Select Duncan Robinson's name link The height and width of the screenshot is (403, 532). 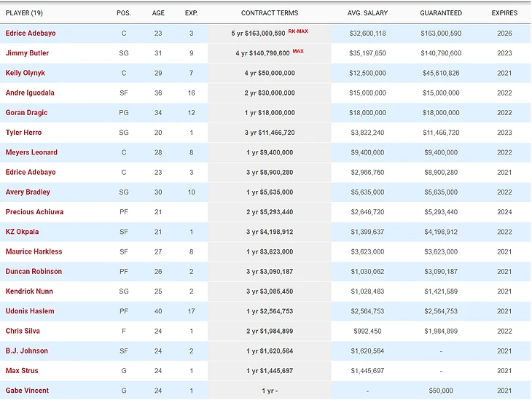click(34, 272)
